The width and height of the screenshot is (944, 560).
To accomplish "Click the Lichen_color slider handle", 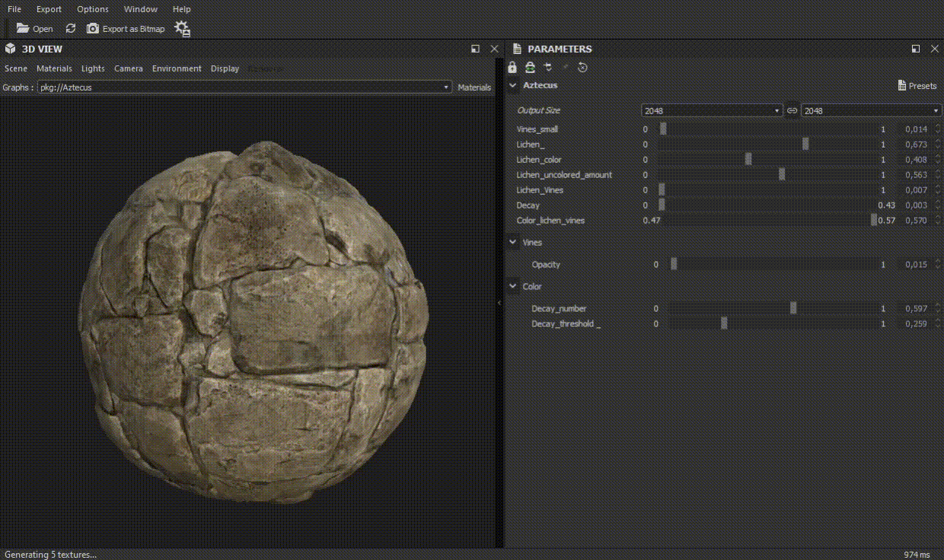I will [748, 160].
